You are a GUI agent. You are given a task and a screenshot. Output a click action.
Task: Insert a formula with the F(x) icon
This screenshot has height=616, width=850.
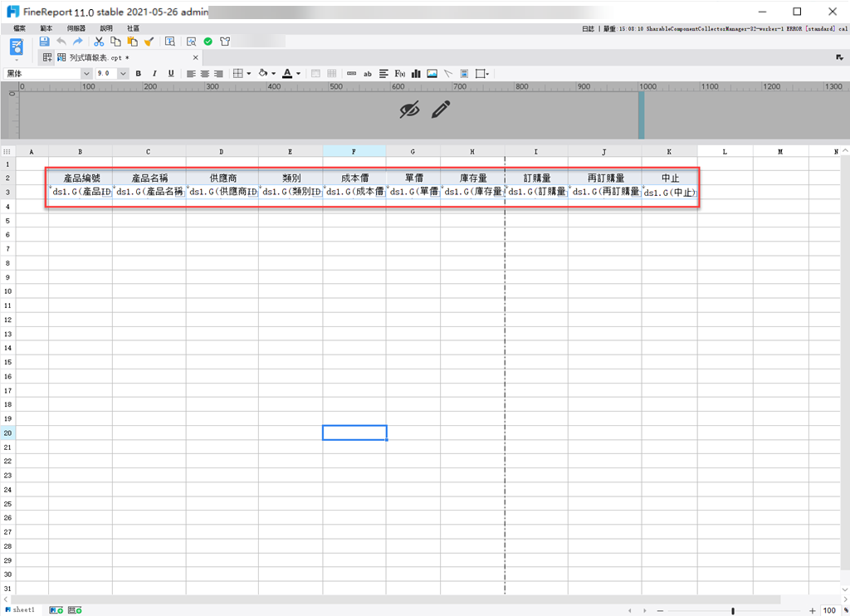click(399, 74)
